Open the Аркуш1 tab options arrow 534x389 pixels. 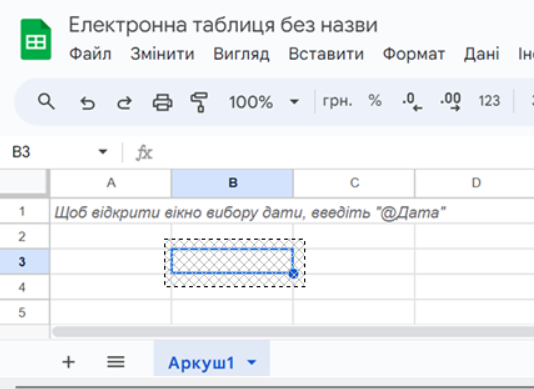coord(252,362)
